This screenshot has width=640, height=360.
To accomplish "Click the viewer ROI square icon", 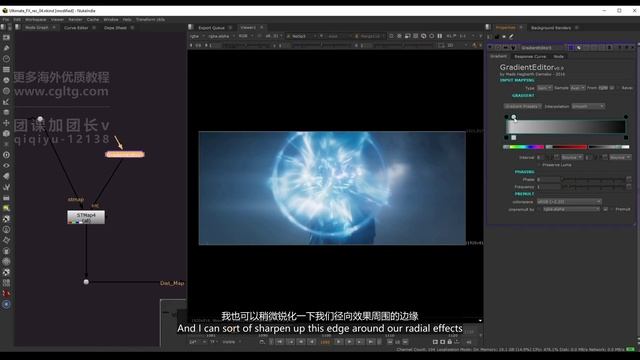I will click(391, 36).
